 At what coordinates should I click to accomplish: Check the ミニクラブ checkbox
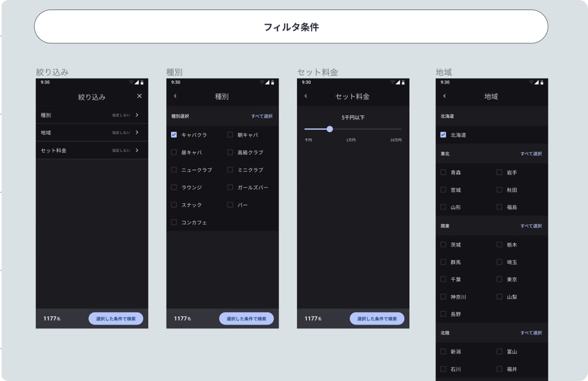click(230, 170)
